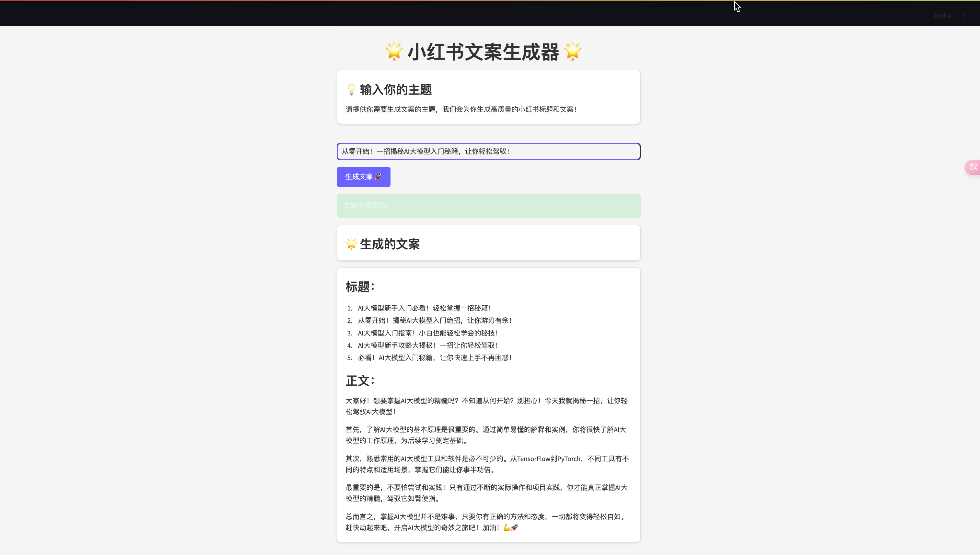Select title 5 starting with 必看!
The image size is (980, 555).
[434, 357]
